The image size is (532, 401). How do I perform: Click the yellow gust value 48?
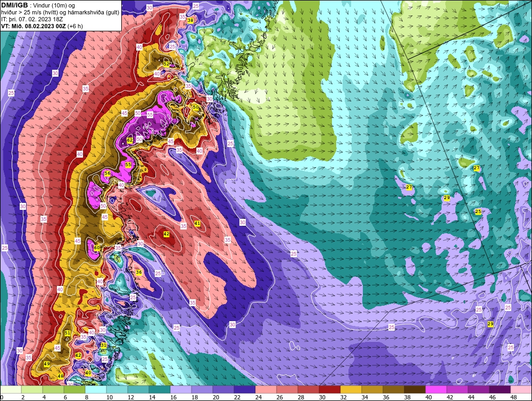[61, 376]
